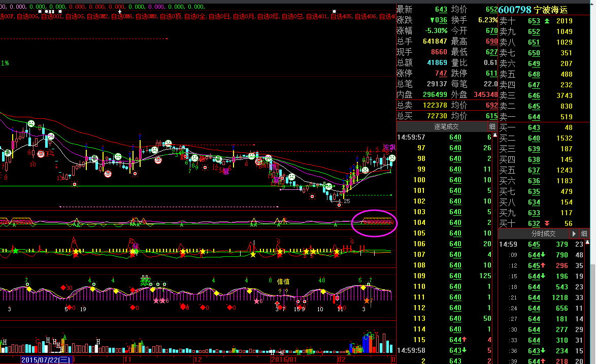
Task: Click the pink circled indicator signal area
Action: point(374,223)
